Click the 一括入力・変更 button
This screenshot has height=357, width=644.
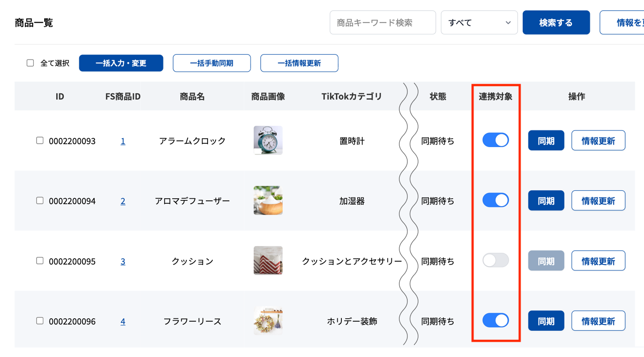(x=121, y=63)
